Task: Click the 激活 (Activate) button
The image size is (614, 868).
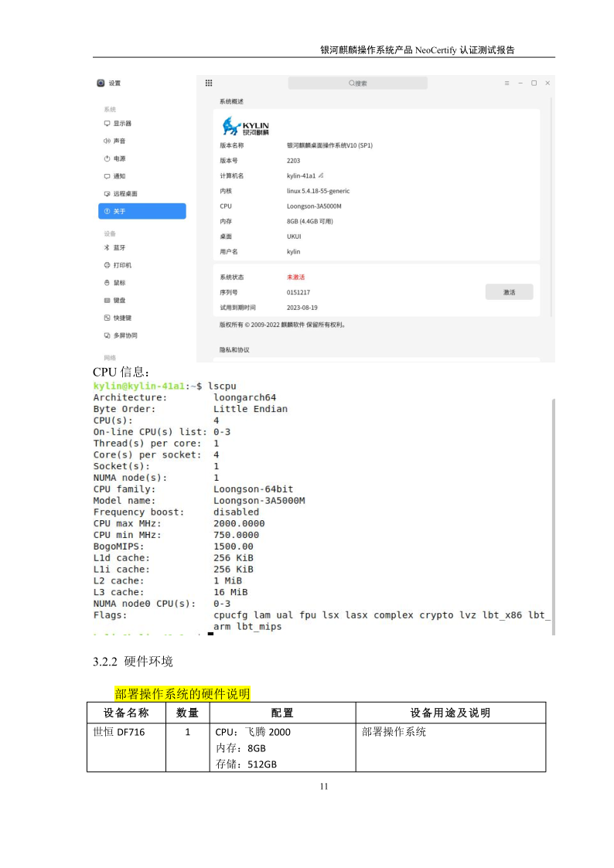Action: tap(509, 292)
